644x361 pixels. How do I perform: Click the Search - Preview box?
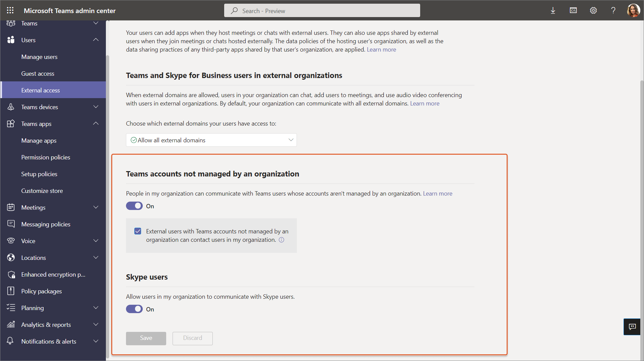click(x=322, y=11)
